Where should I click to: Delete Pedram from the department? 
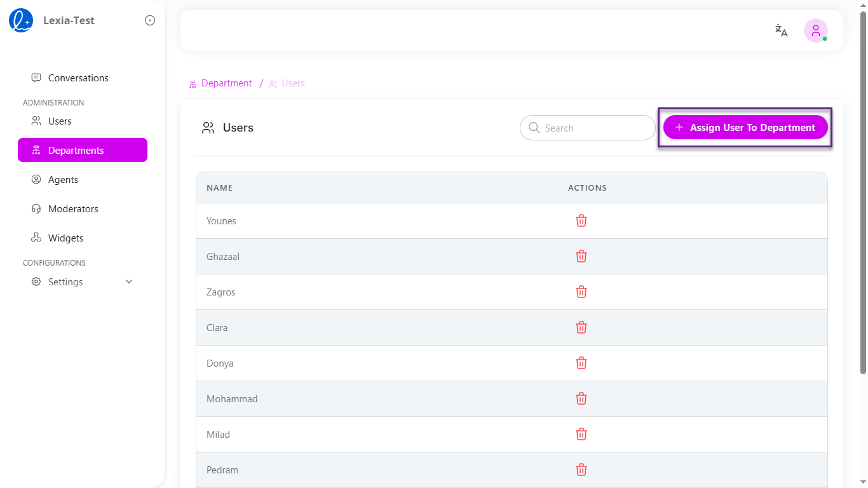[581, 470]
